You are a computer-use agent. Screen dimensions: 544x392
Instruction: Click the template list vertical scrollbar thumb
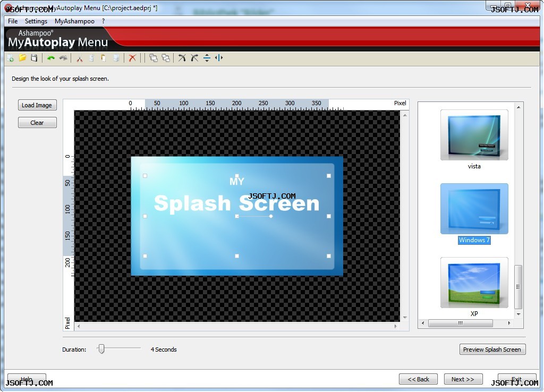click(x=518, y=287)
